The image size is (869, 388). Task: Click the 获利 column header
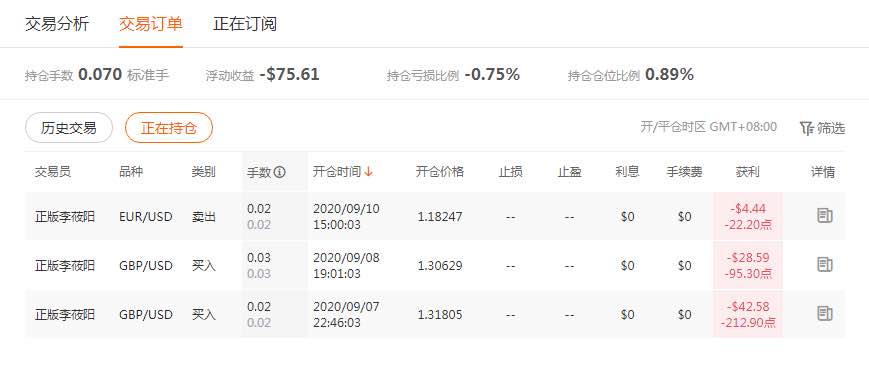(748, 172)
